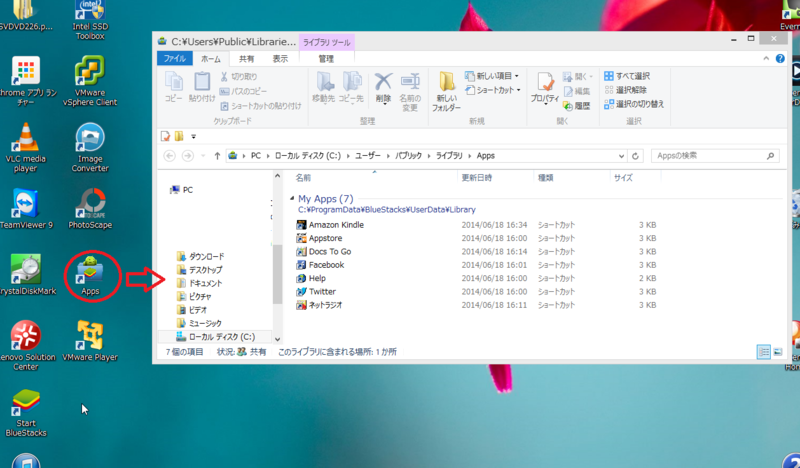Click 選択の切り替え (Invert selection) in ribbon

(x=634, y=104)
